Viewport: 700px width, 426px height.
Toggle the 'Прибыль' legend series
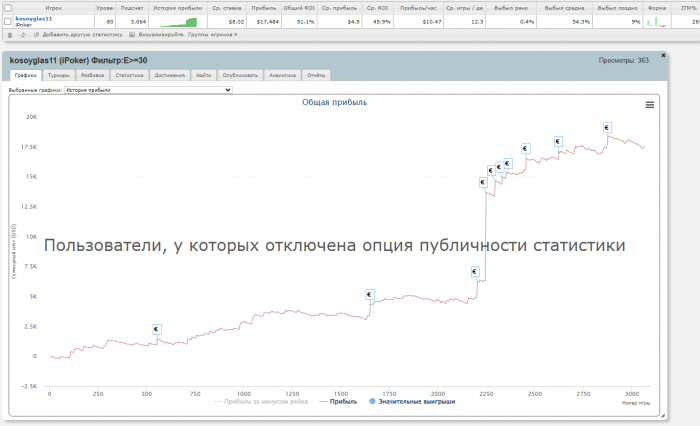[338, 401]
